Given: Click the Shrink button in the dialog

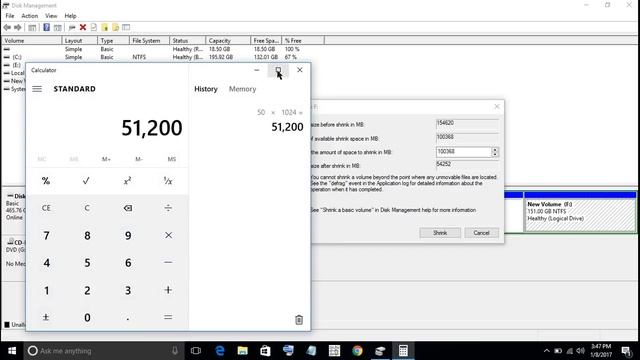Looking at the screenshot, I should tap(440, 233).
